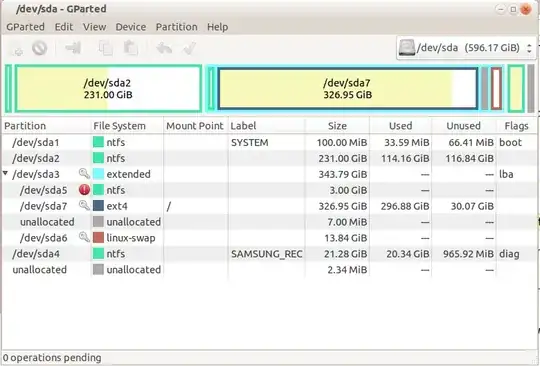540x366 pixels.
Task: Click the 13.84 GiB size value
Action: 346,238
